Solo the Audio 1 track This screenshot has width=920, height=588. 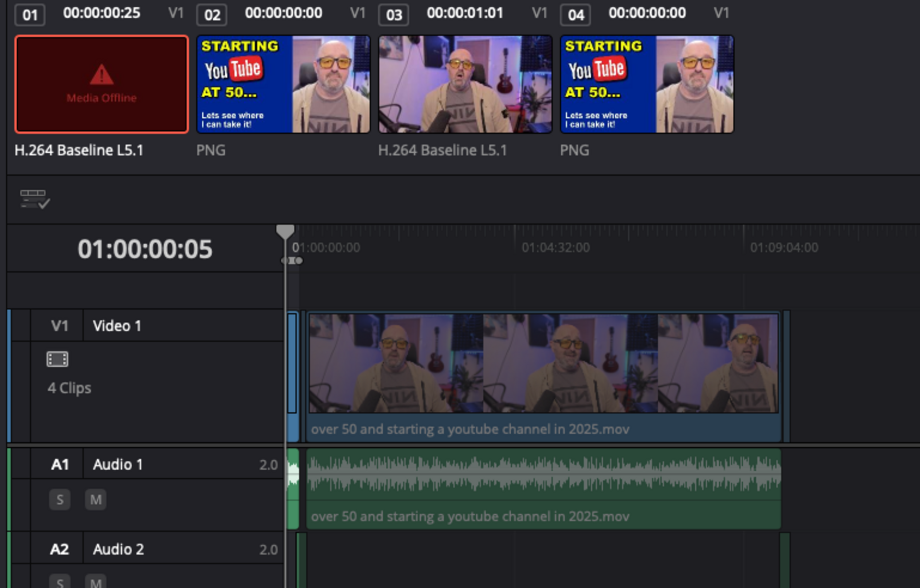pos(60,499)
